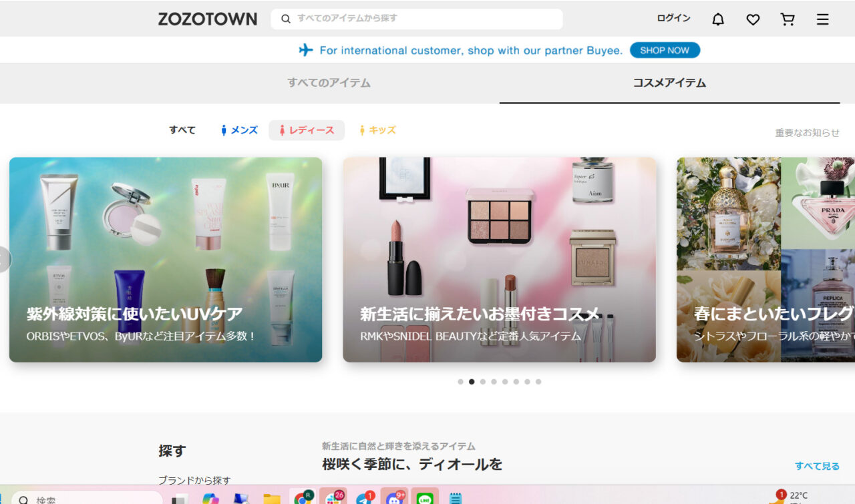Click the ZOZOTOWN logo
Screen dimensions: 855x504
coord(208,19)
